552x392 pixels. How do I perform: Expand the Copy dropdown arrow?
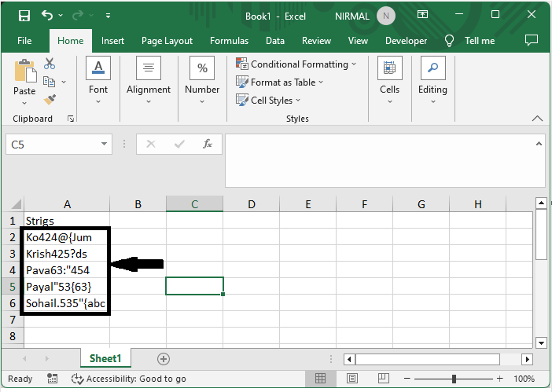[x=64, y=82]
